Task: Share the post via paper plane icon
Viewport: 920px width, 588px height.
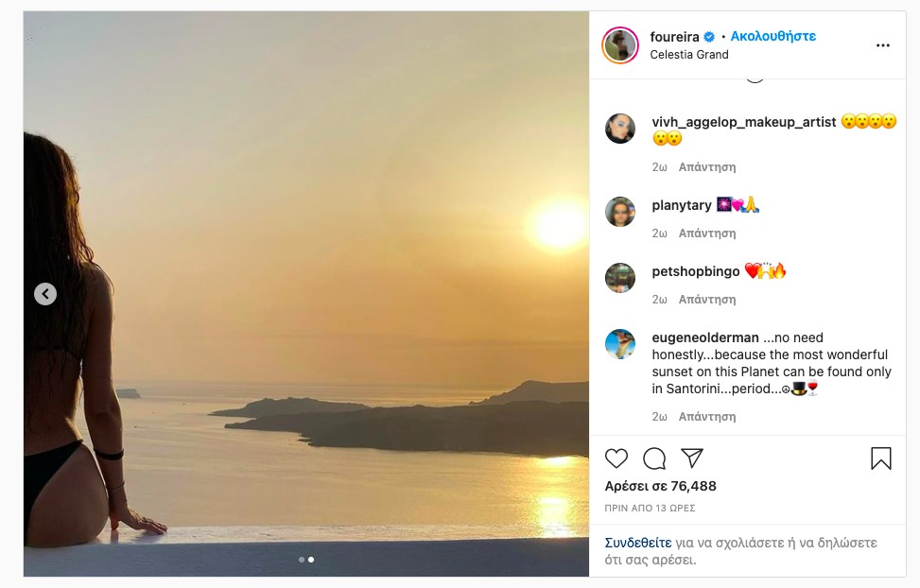Action: coord(692,458)
